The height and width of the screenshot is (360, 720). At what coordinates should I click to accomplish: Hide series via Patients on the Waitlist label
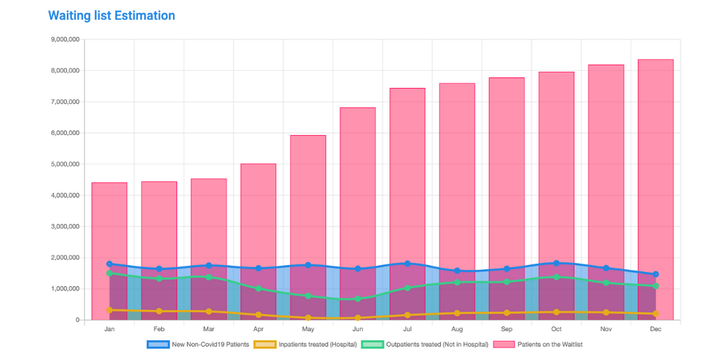point(550,344)
